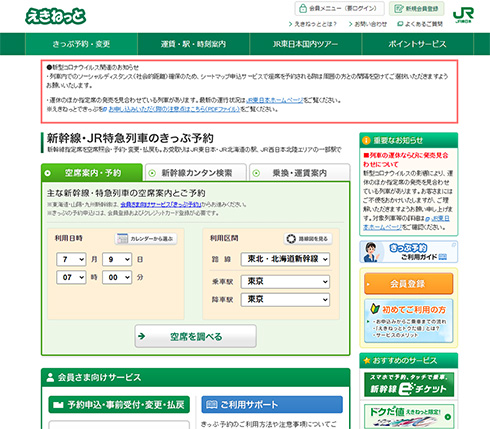Click info icon beside 重要なお知らせ

point(366,140)
